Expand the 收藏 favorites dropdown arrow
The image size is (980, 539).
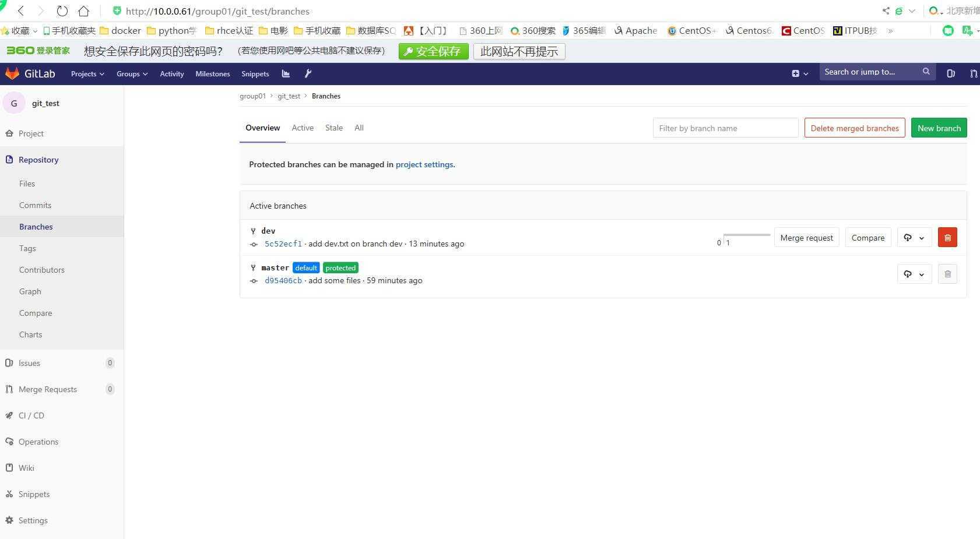click(x=35, y=31)
